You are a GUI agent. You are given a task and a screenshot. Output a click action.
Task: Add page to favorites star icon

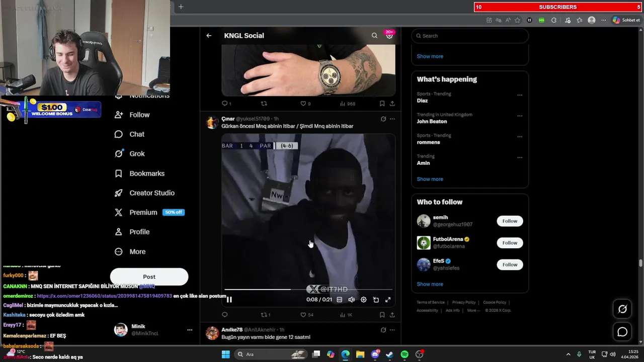point(517,20)
